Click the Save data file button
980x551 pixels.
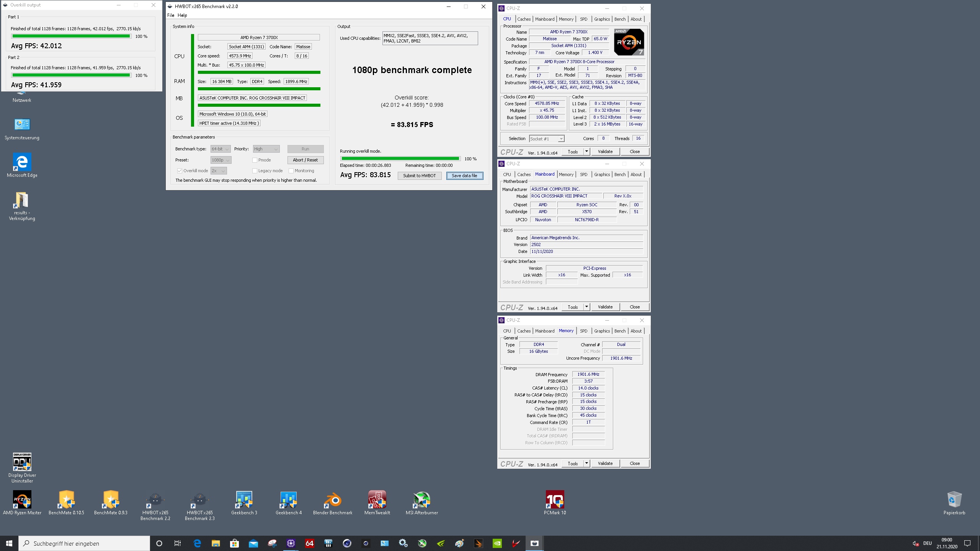(x=464, y=176)
